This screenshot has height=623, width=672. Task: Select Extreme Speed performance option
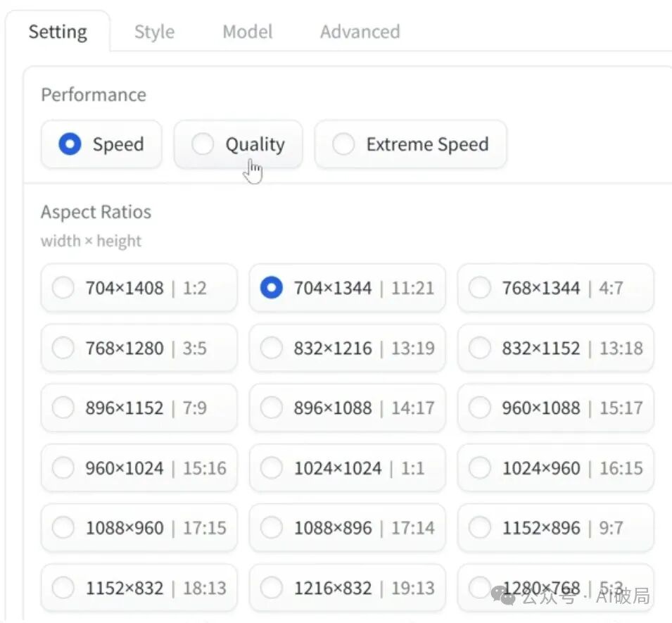(x=410, y=144)
